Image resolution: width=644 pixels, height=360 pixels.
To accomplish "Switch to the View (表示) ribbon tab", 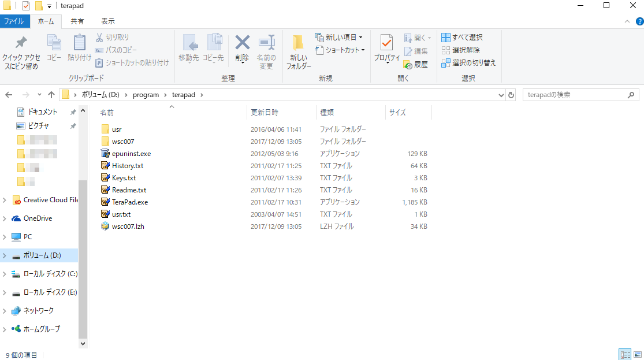I will click(108, 21).
